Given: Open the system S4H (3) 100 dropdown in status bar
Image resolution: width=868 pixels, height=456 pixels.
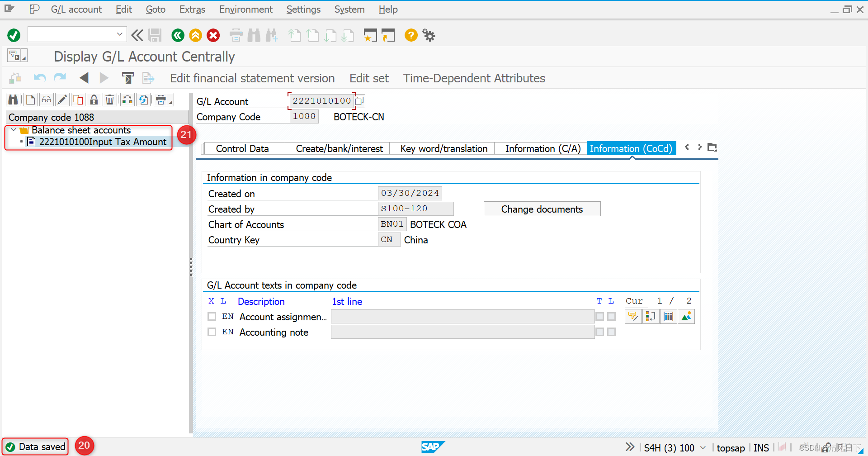Looking at the screenshot, I should [x=703, y=447].
